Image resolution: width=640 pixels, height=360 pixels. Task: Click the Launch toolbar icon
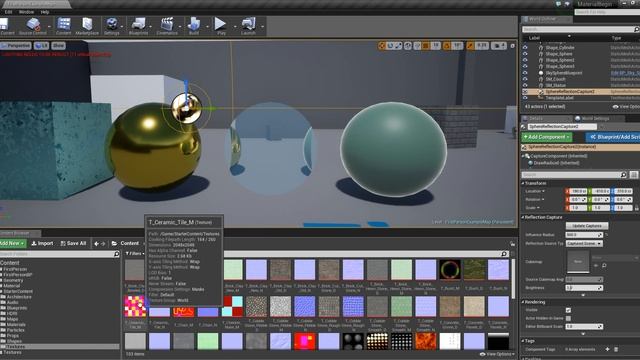[248, 24]
